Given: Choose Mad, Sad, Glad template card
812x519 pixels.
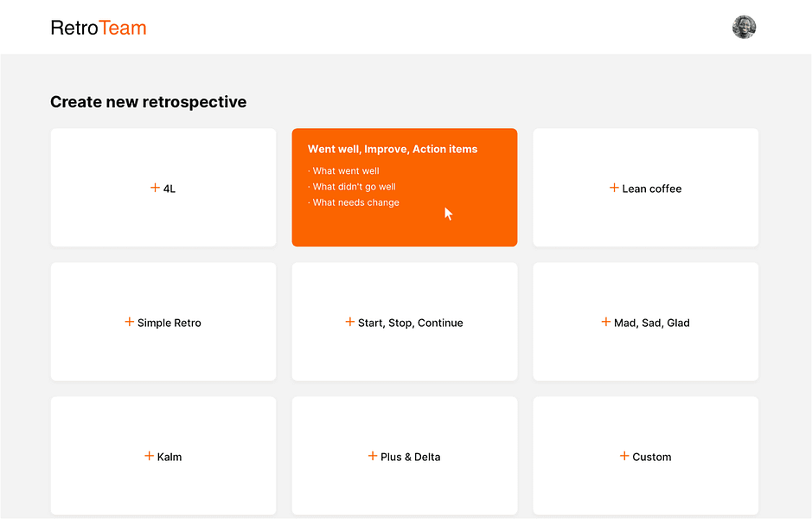Looking at the screenshot, I should (646, 322).
